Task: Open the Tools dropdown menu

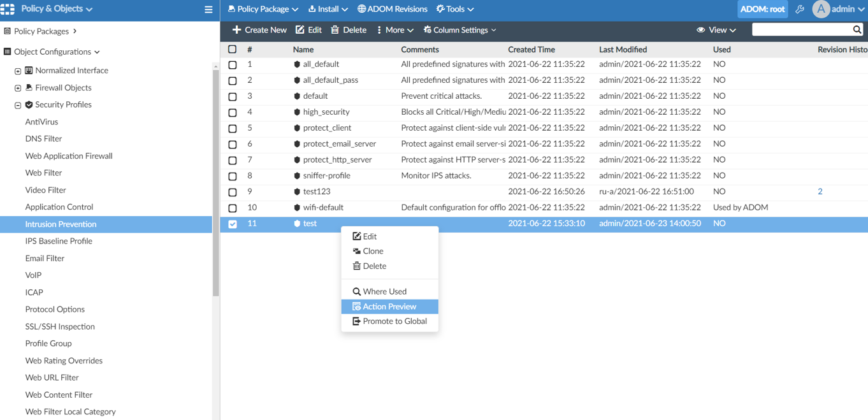Action: tap(455, 9)
